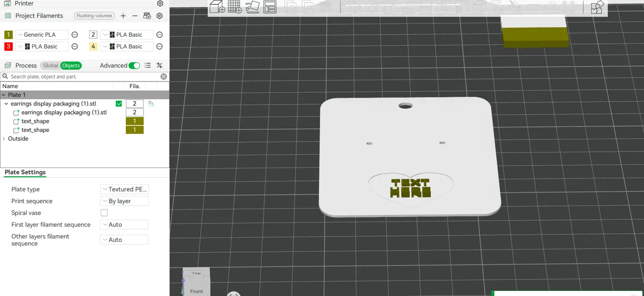Toggle printable checkbox for earrings object
644x296 pixels.
point(119,104)
